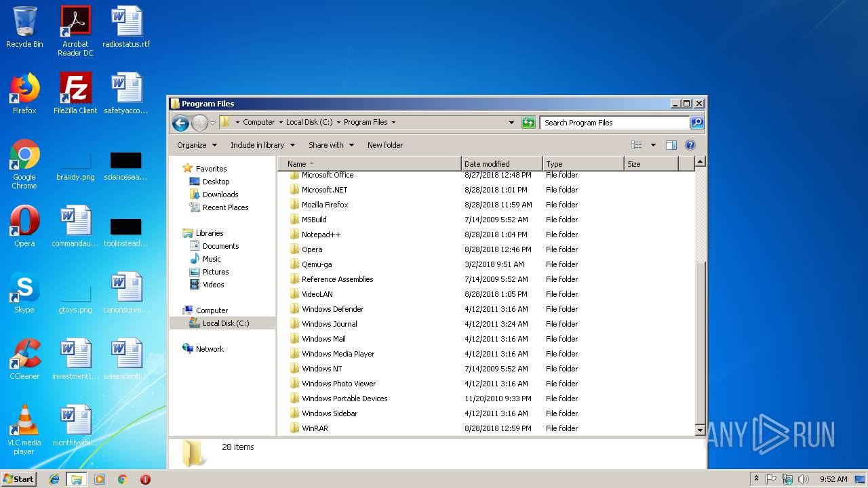The image size is (868, 488).
Task: Click the search magnifier icon
Action: [x=697, y=123]
